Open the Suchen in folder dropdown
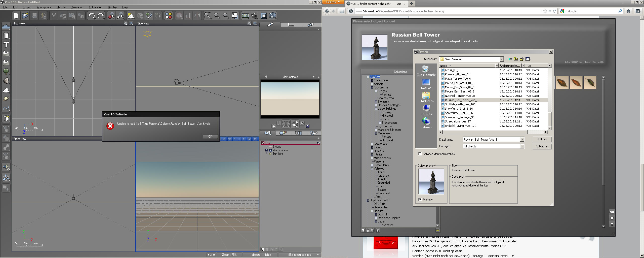Viewport: 644px width, 258px height. point(502,59)
